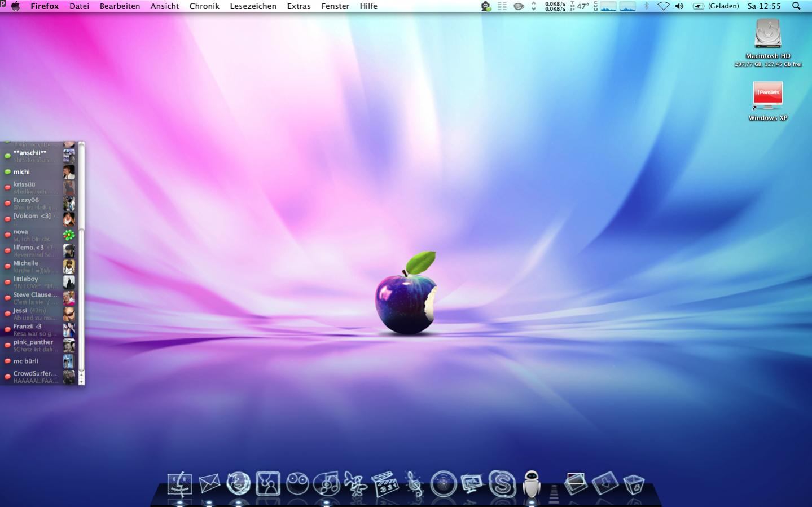
Task: Click the volume speaker icon in menu bar
Action: (679, 6)
